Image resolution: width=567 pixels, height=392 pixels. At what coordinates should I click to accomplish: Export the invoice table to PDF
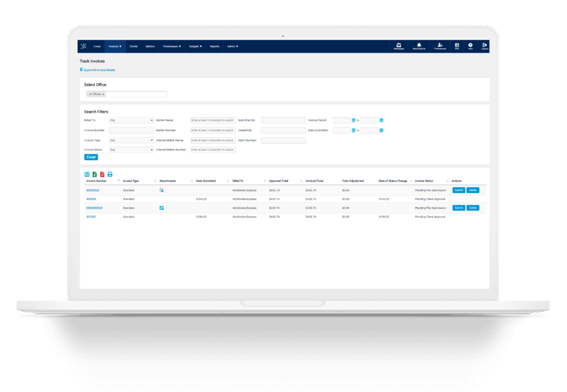point(102,174)
